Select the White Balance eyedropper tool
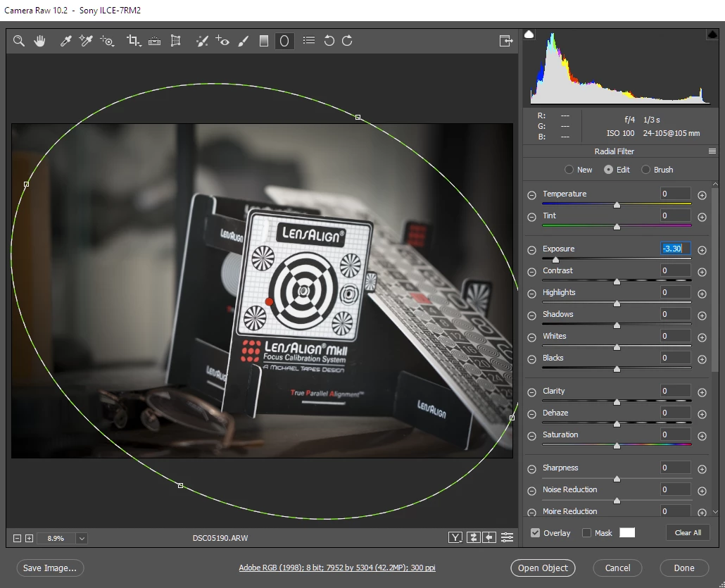 (x=65, y=41)
